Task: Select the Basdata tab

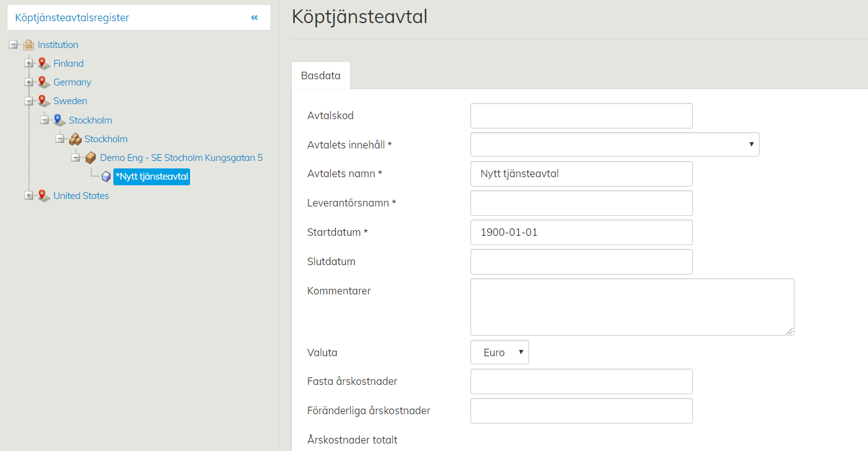Action: pos(320,75)
